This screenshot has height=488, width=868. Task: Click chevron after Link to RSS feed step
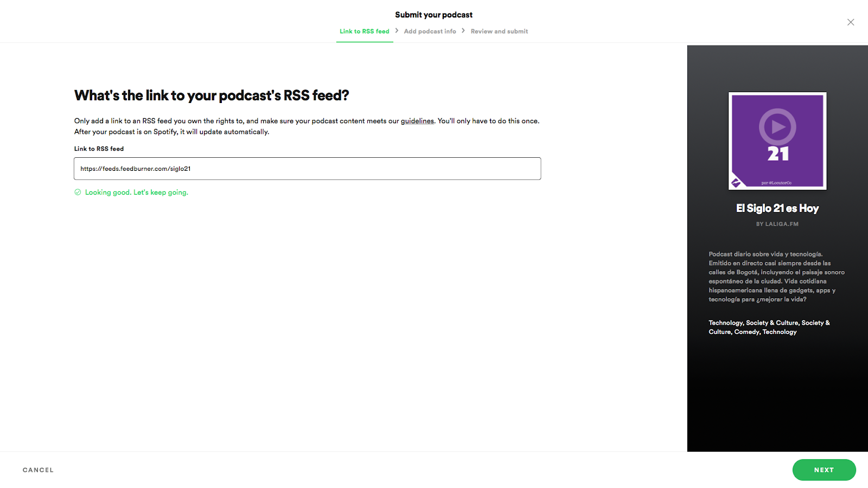tap(397, 31)
